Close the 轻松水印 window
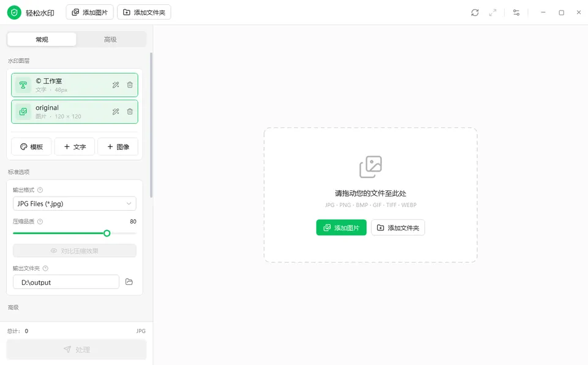The width and height of the screenshot is (588, 365). [x=579, y=12]
